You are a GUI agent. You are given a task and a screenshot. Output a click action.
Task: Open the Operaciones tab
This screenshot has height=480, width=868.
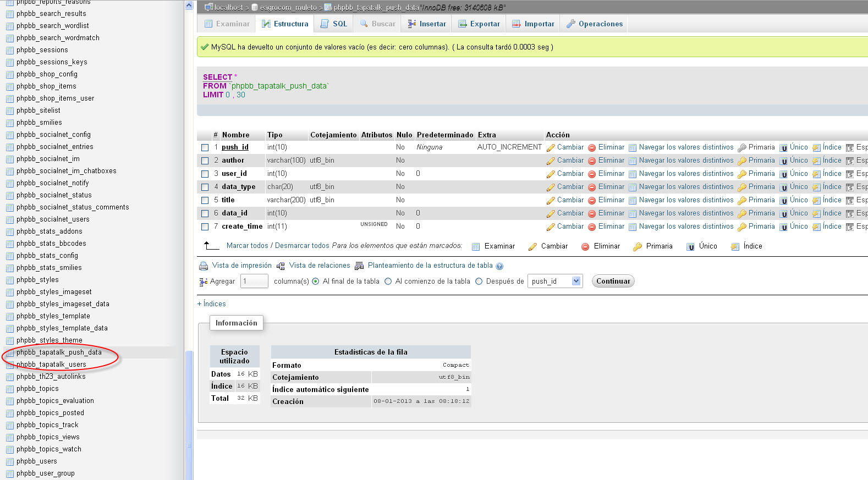coord(595,24)
